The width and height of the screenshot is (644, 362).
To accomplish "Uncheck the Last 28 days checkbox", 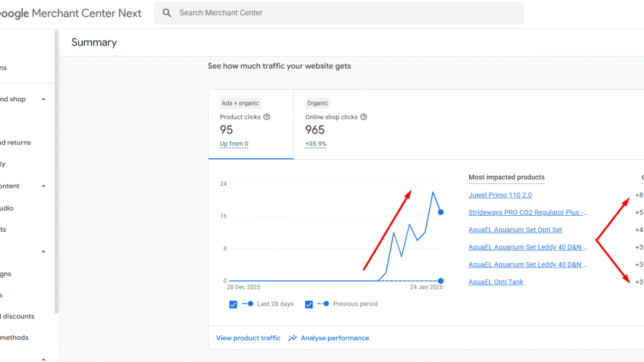I will tap(233, 304).
